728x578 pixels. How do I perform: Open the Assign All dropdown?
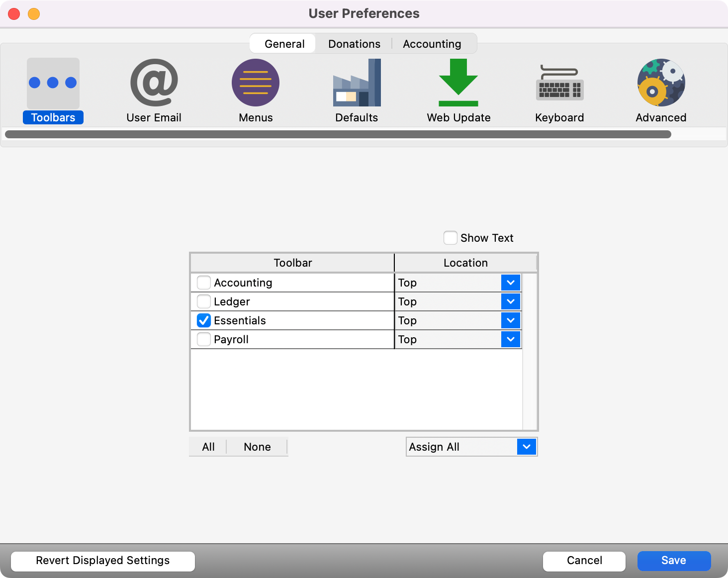pos(526,447)
